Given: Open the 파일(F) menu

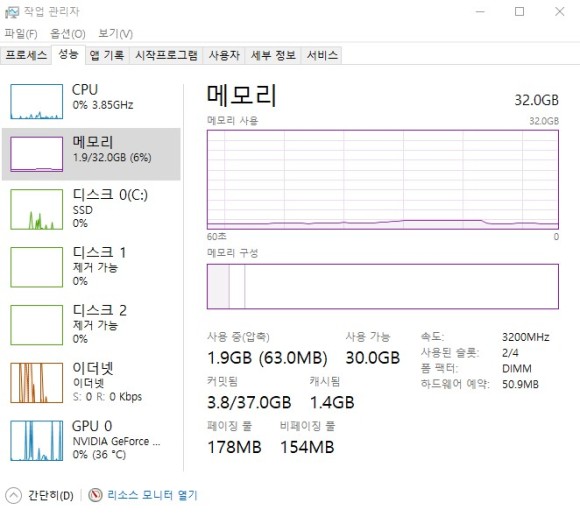Looking at the screenshot, I should 21,34.
